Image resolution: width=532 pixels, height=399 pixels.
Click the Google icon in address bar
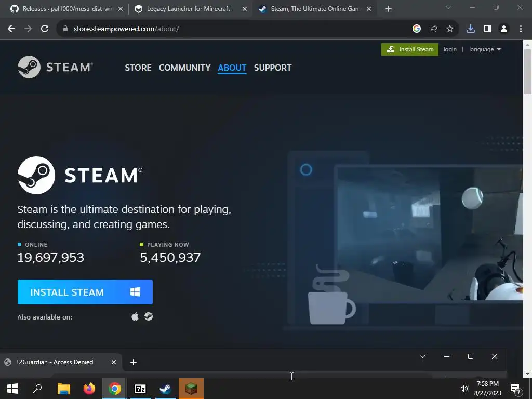tap(417, 29)
